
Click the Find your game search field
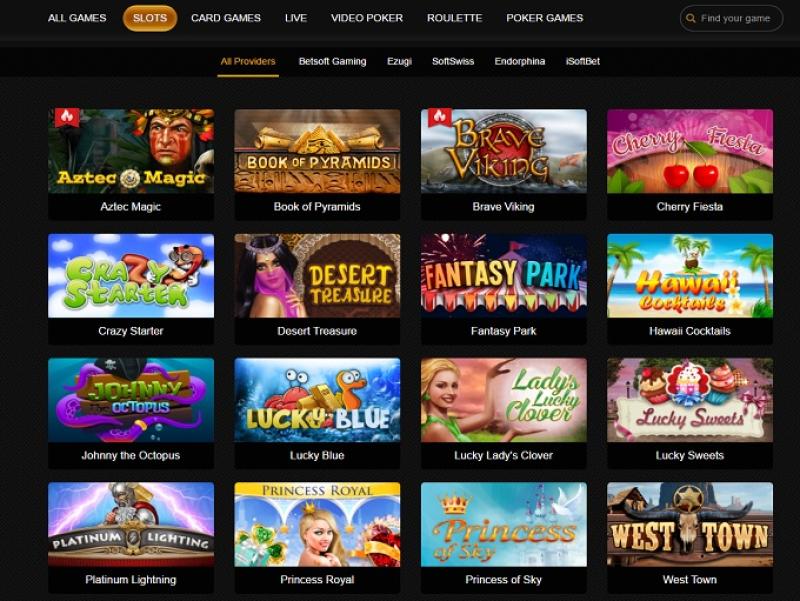(x=731, y=18)
